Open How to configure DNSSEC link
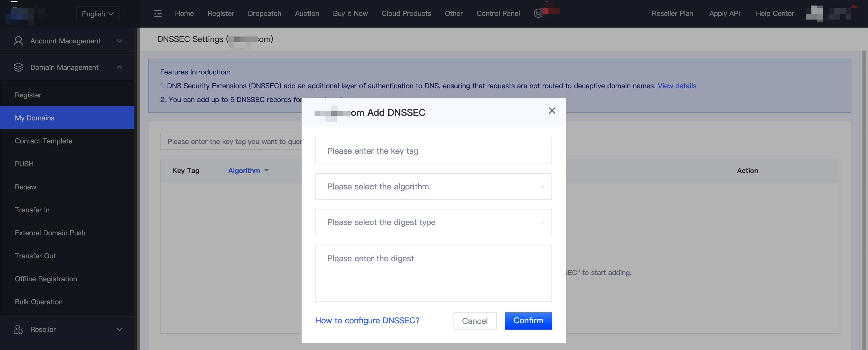Screen dimensions: 868x350 pos(367,320)
